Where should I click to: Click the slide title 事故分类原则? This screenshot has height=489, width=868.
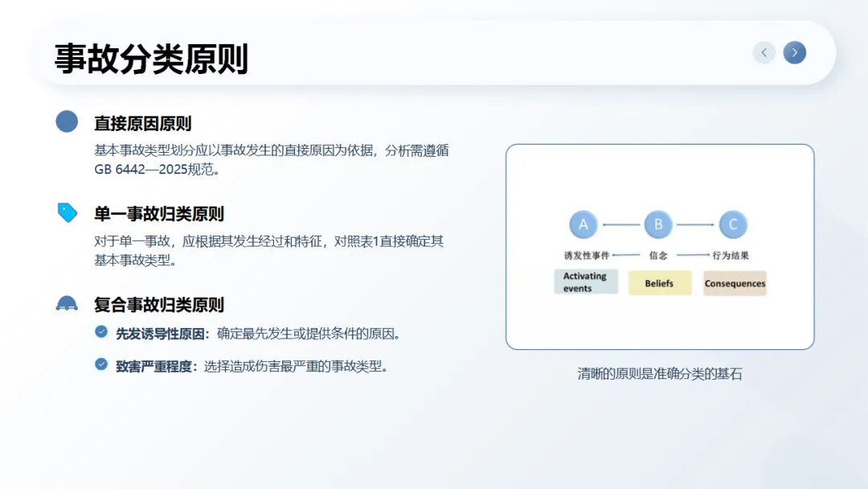coord(151,59)
